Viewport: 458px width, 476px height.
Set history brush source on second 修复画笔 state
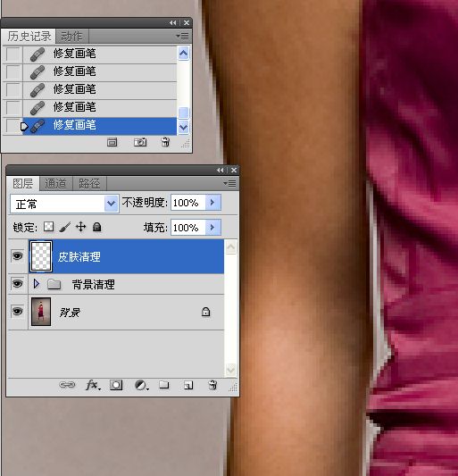tap(13, 72)
